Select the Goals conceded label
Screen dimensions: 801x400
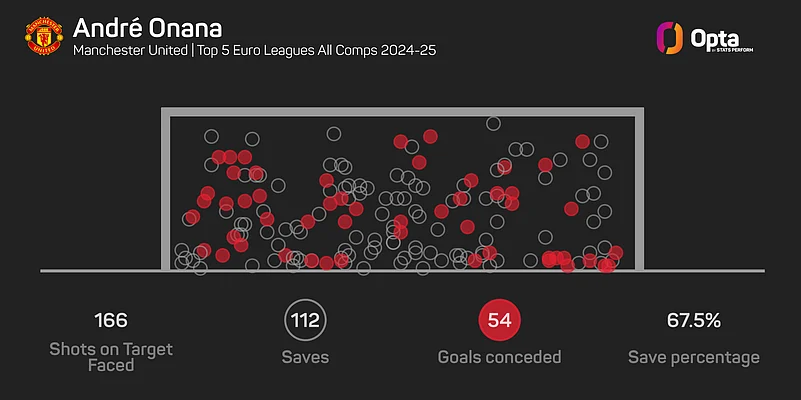coord(499,357)
